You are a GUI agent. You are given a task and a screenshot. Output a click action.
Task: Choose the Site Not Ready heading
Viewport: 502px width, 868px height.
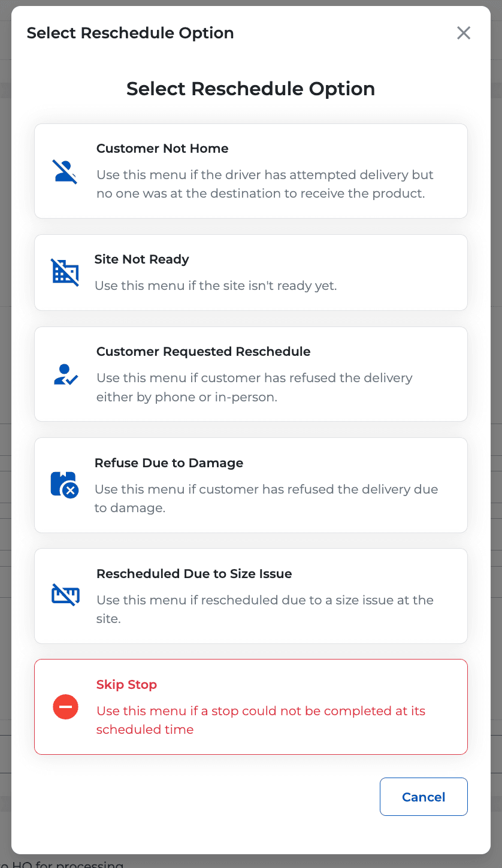point(142,259)
